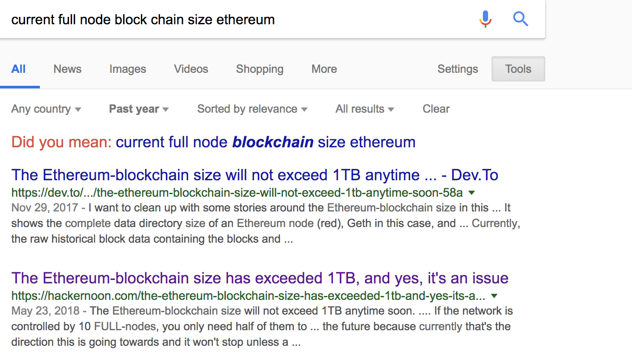Click the blue search magnifier icon
Image resolution: width=632 pixels, height=364 pixels.
pyautogui.click(x=520, y=19)
